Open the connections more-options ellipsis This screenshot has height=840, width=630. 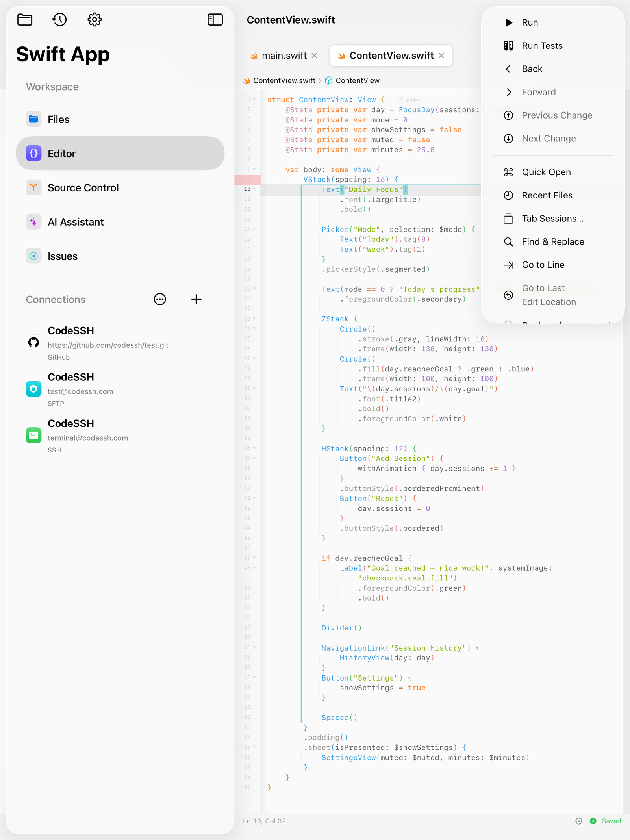[160, 299]
